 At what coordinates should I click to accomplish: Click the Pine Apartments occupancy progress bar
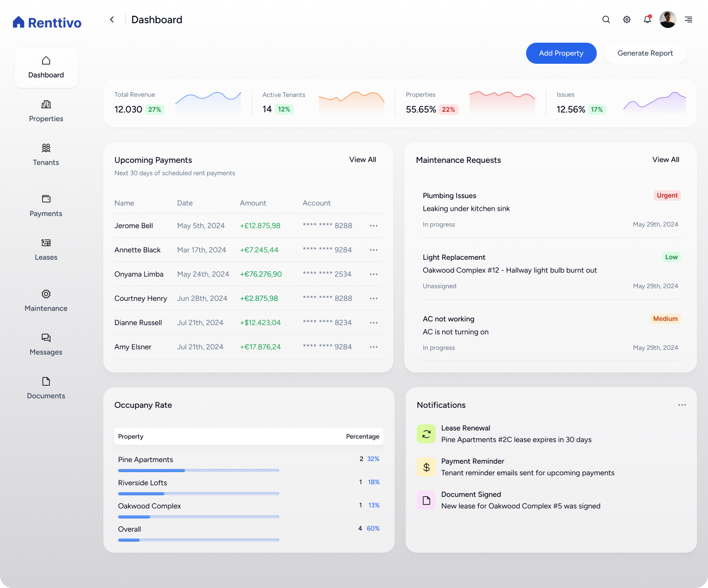tap(198, 471)
